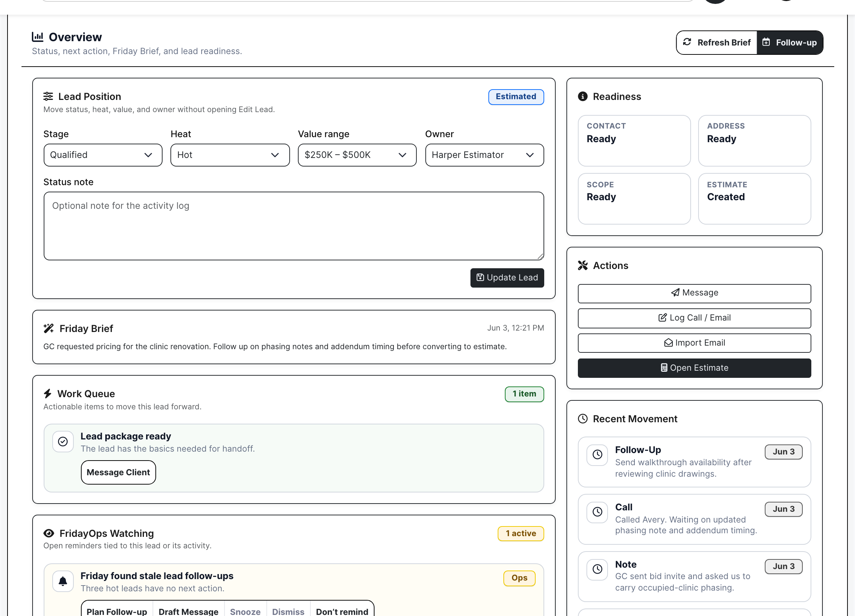Click the Work Queue lightning bolt icon
Screen dimensions: 855x616
coord(48,394)
